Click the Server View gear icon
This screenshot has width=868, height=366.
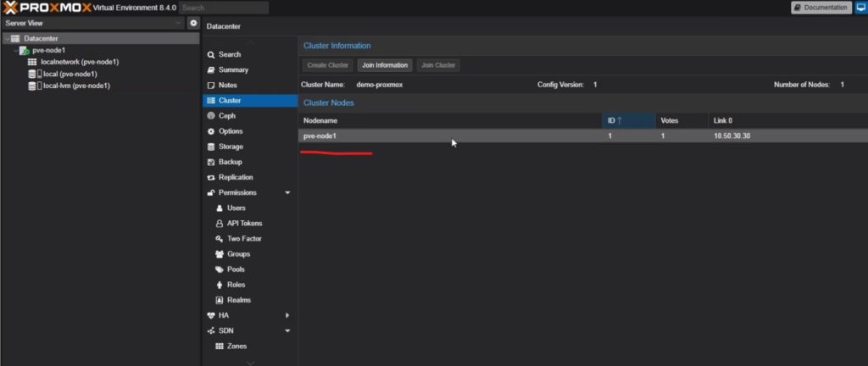192,23
